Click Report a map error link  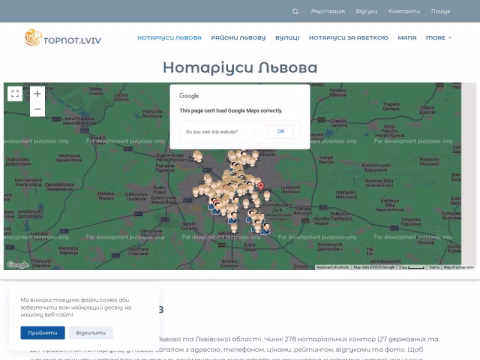[459, 267]
